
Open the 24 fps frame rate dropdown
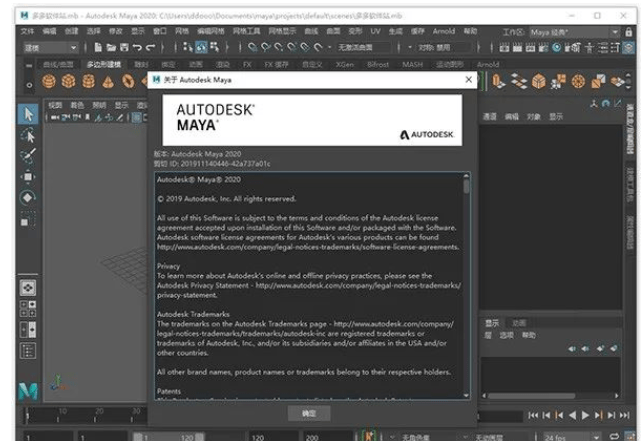573,436
